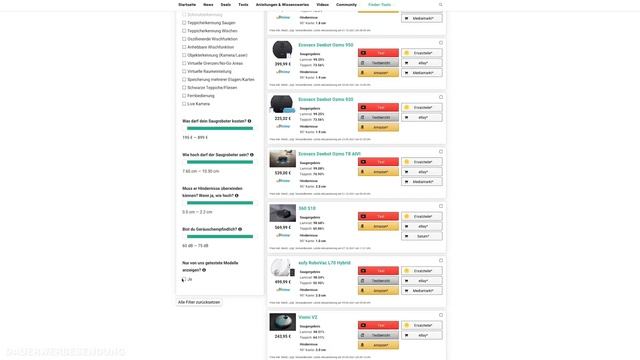Image resolution: width=640 pixels, height=360 pixels.
Task: Show info for the Saugroboter price question
Action: pos(249,121)
